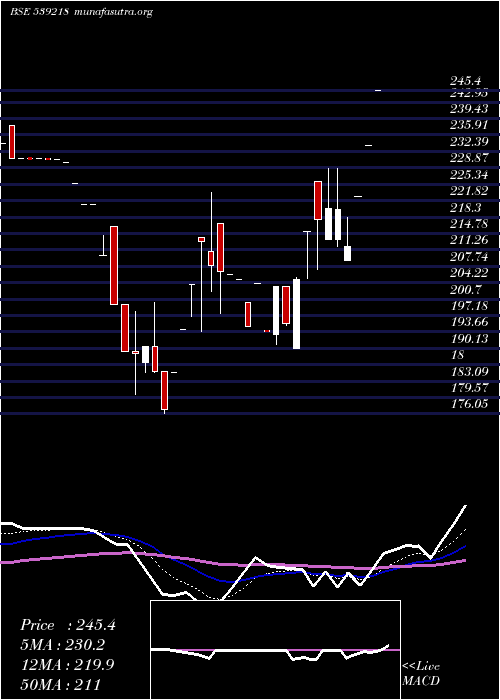Click the BSE 539218 munafasutra.org title text
This screenshot has width=500, height=700.
coord(81,12)
